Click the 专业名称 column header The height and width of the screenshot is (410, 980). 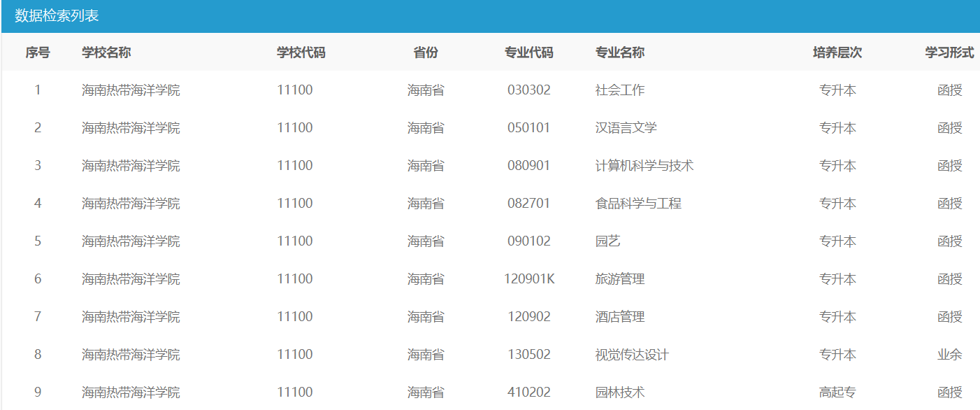click(x=620, y=52)
